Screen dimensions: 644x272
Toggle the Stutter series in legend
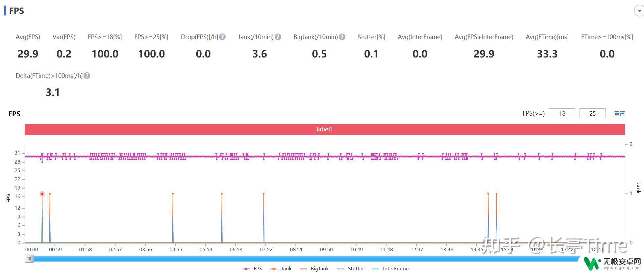coord(351,269)
